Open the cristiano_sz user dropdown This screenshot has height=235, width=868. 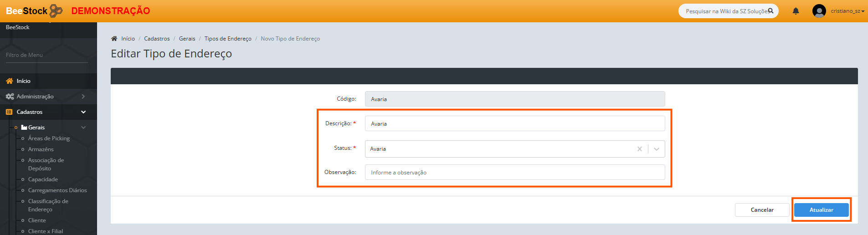click(x=847, y=11)
